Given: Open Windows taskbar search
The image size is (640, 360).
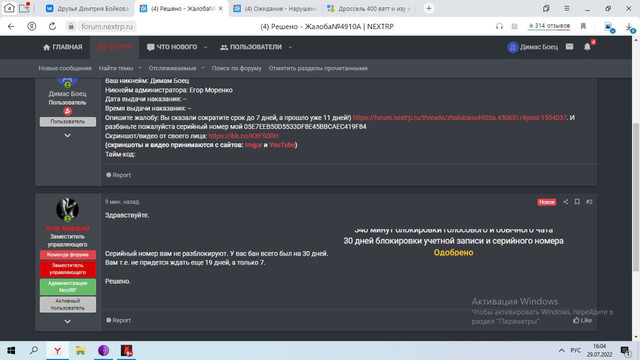Looking at the screenshot, I should [34, 350].
